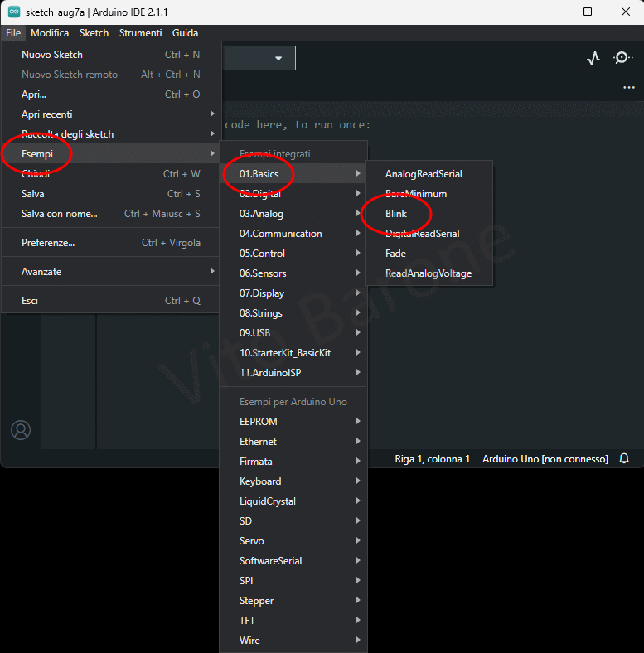Open the Serial Monitor icon
The image size is (644, 653).
(622, 57)
